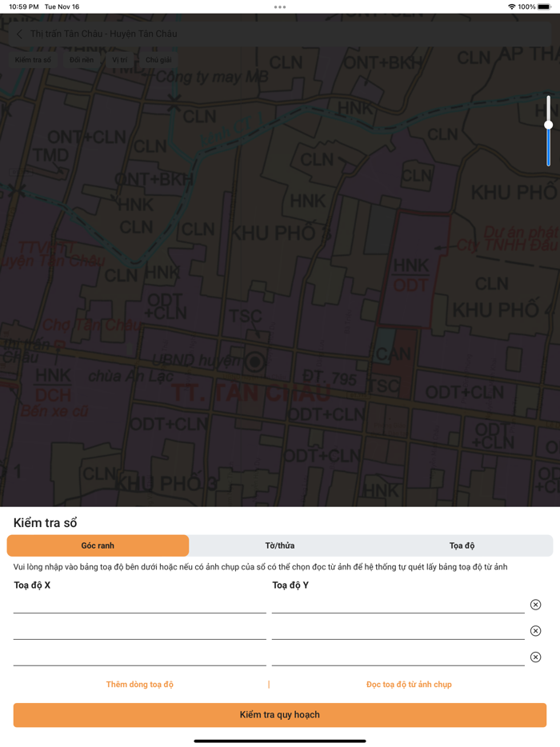Tap the location marker on the map
The width and height of the screenshot is (560, 747).
[255, 362]
